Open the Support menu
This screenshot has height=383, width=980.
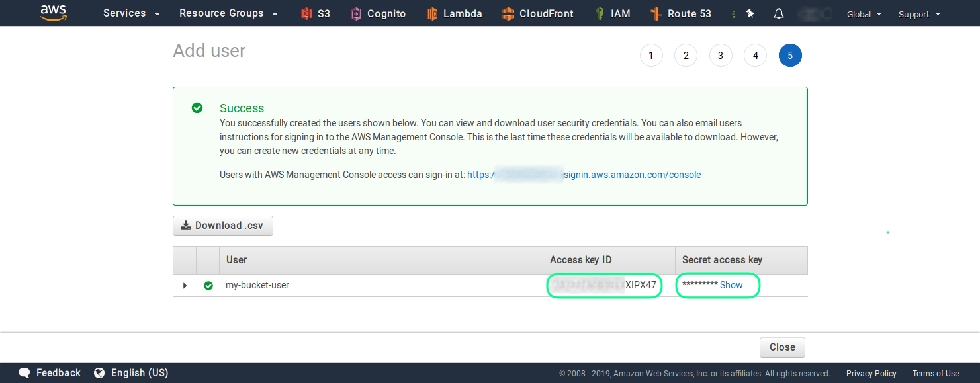[919, 14]
